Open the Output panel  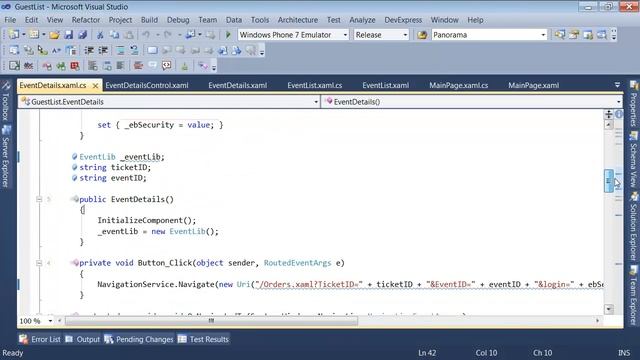point(83,339)
